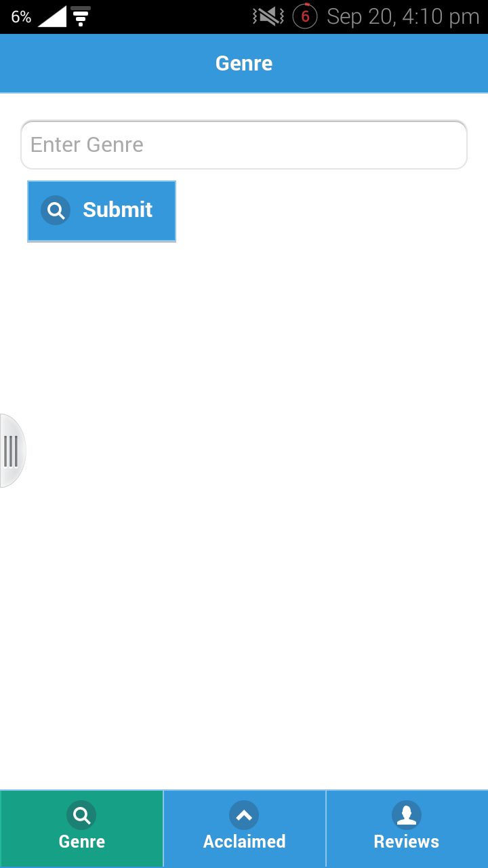Tap the vibrate/silent mode status icon
488x868 pixels.
[x=268, y=16]
